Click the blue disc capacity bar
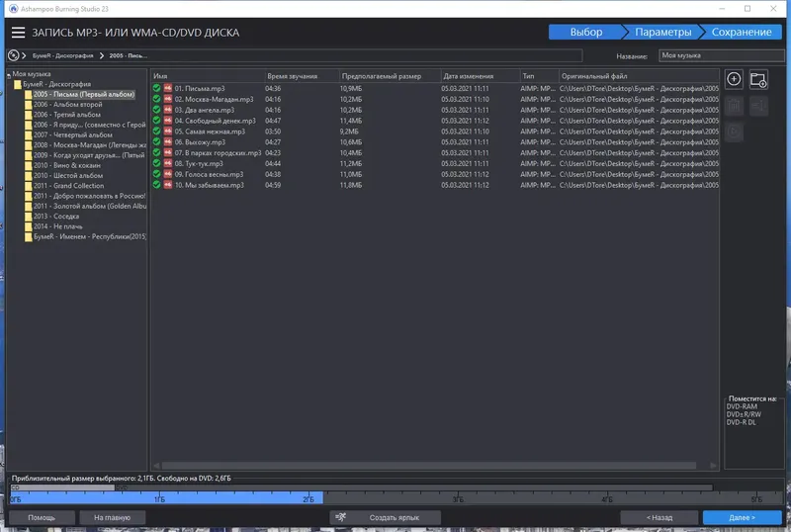791x532 pixels. click(x=166, y=498)
